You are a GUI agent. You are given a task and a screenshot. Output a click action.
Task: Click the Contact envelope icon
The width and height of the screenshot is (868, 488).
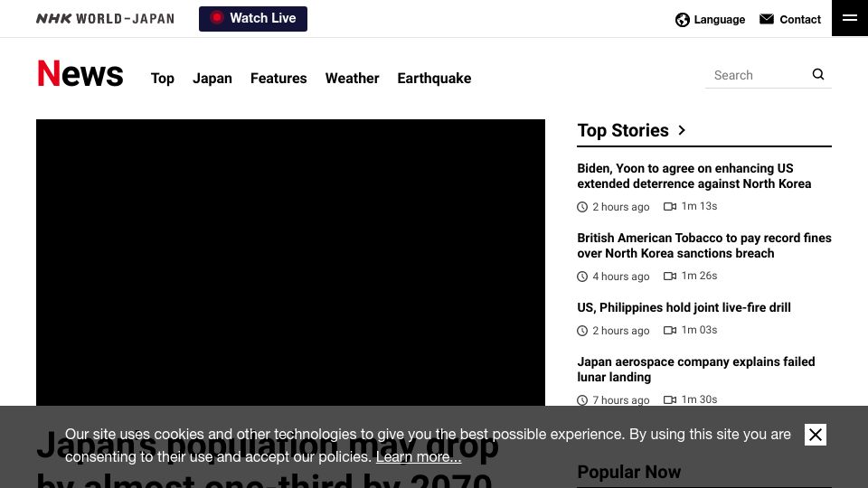point(766,19)
